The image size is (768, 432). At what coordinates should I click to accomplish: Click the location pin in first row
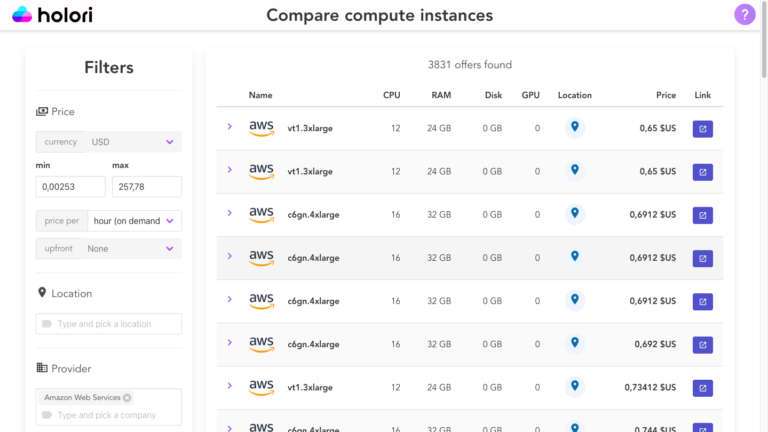[574, 127]
